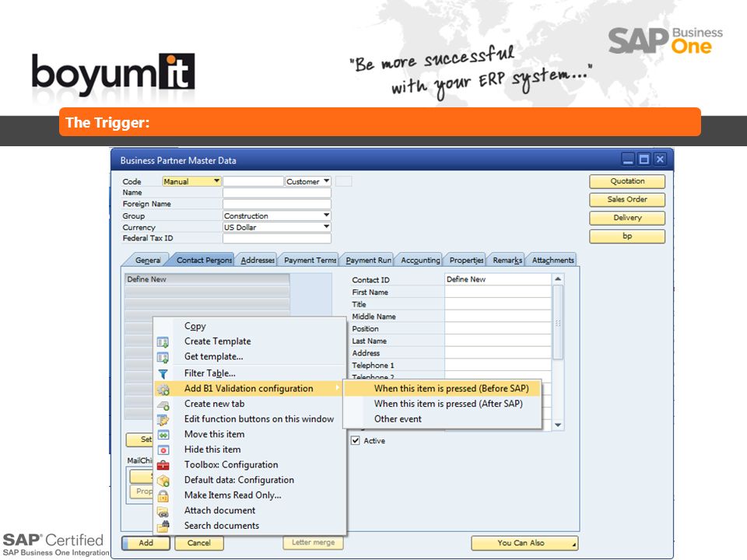Viewport: 747px width, 560px height.
Task: Open the Payment Run tab
Action: (x=368, y=260)
